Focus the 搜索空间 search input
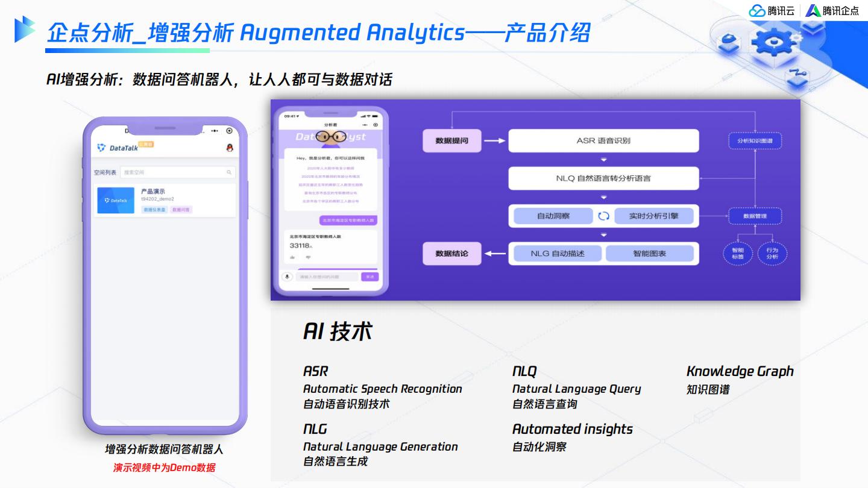Viewport: 868px width, 488px height. coord(177,172)
